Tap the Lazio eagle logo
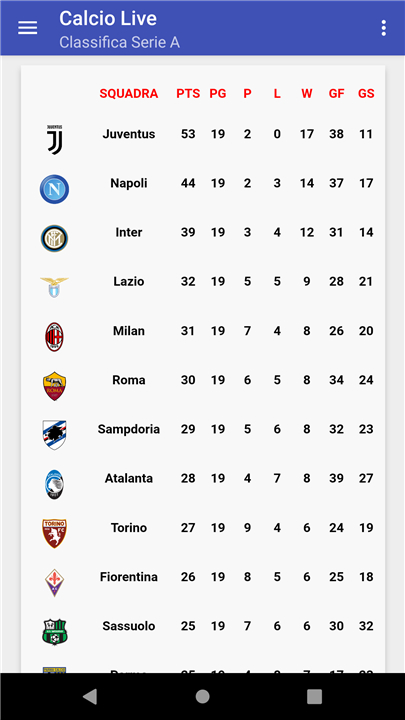The width and height of the screenshot is (405, 720). tap(54, 287)
